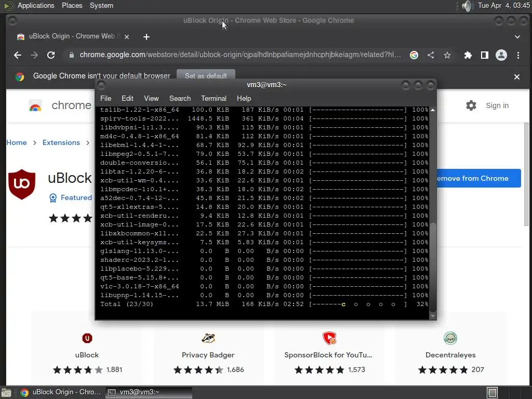Viewport: 532px width, 399px height.
Task: Open the Applications menu
Action: pos(36,5)
